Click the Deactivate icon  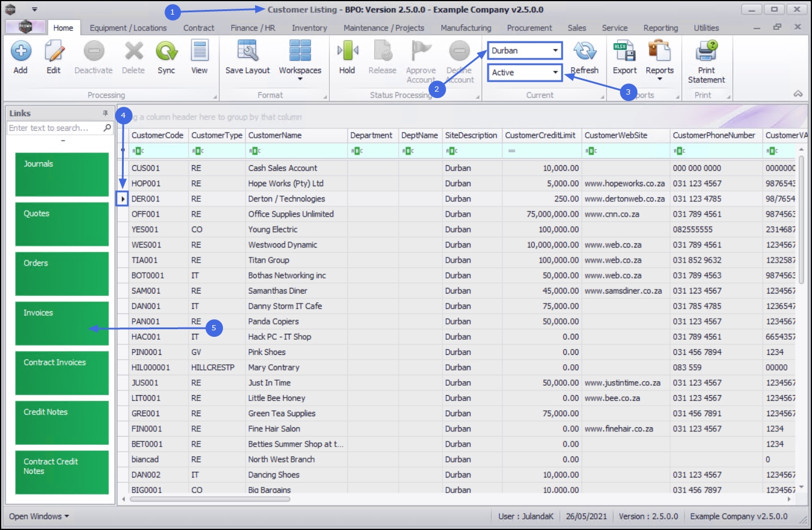point(93,51)
